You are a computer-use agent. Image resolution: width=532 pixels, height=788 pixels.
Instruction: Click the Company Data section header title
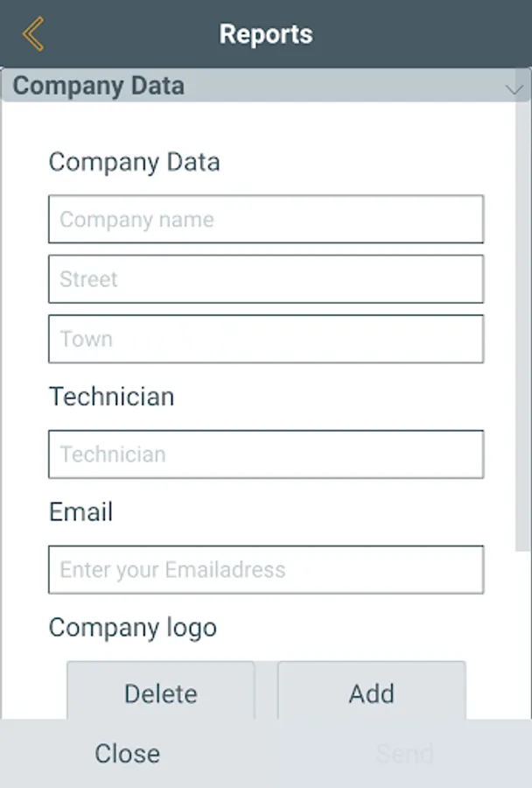pyautogui.click(x=98, y=86)
